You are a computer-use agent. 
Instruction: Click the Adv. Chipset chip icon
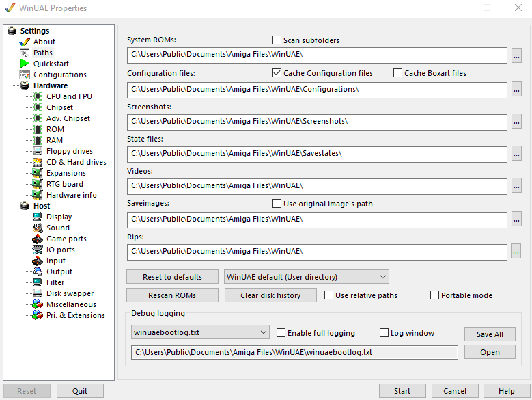(38, 118)
